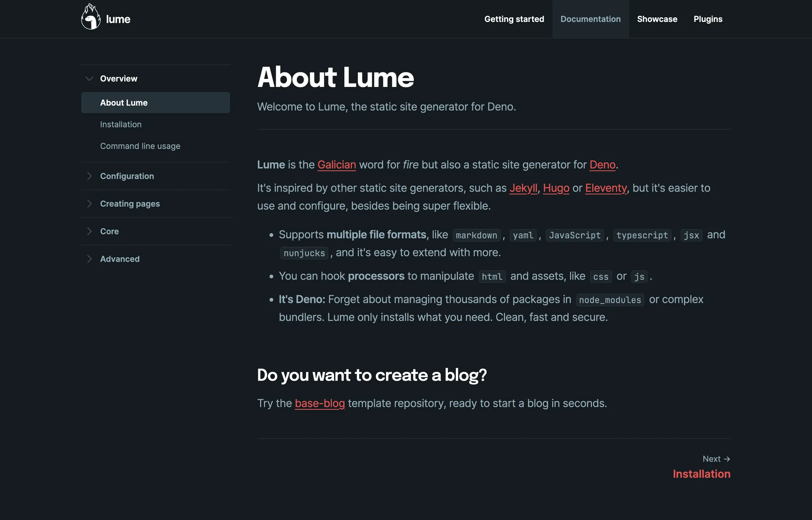Click the bold 'It's Deno:' text

tap(302, 299)
